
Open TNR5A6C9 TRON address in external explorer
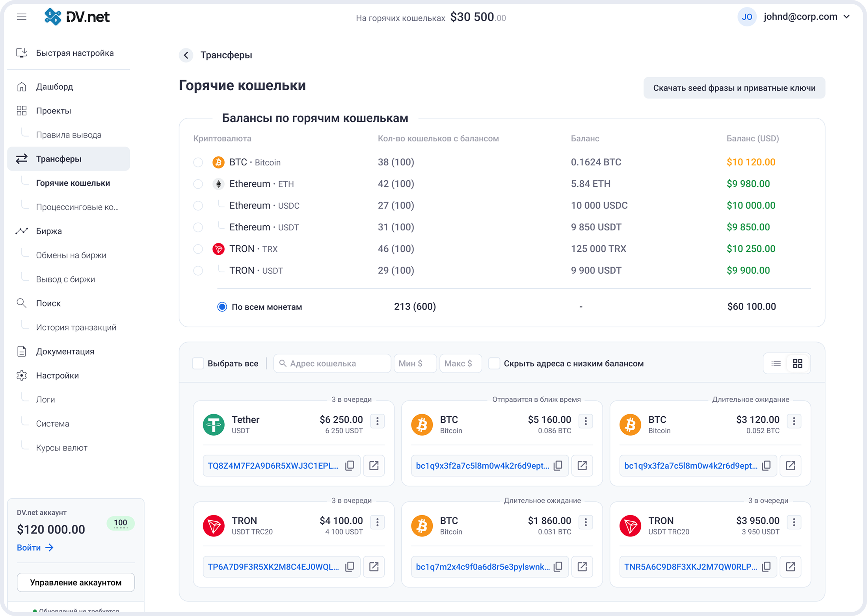click(790, 566)
